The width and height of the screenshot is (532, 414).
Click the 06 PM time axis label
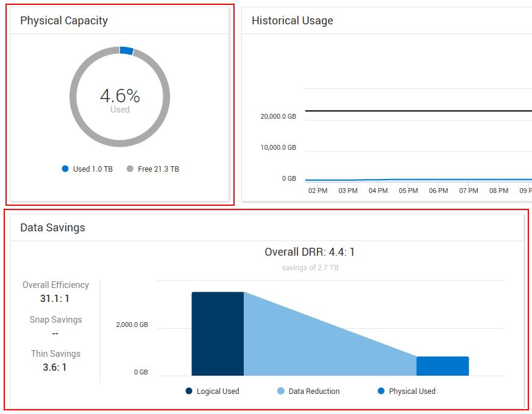pos(438,191)
